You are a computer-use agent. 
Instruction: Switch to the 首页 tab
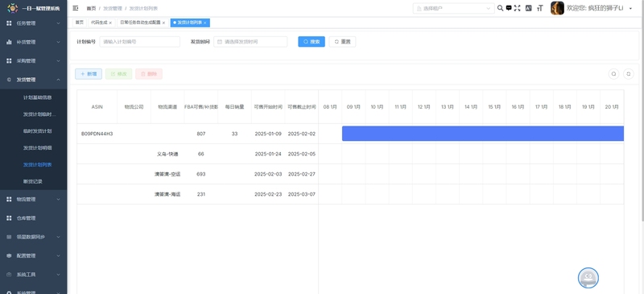79,23
